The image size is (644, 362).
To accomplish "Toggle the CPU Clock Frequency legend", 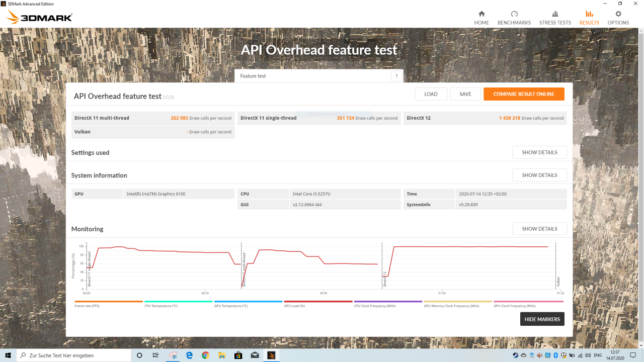I will (x=388, y=304).
